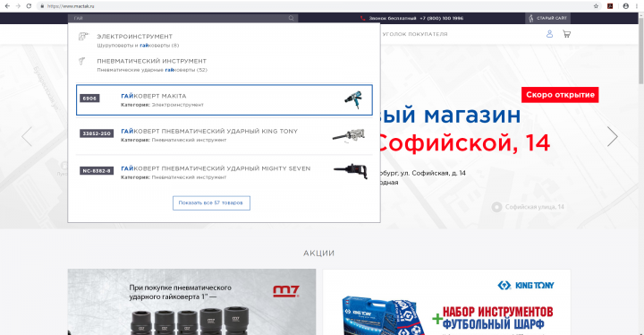Click the Makita wrench thumbnail
The width and height of the screenshot is (644, 335).
(x=352, y=99)
